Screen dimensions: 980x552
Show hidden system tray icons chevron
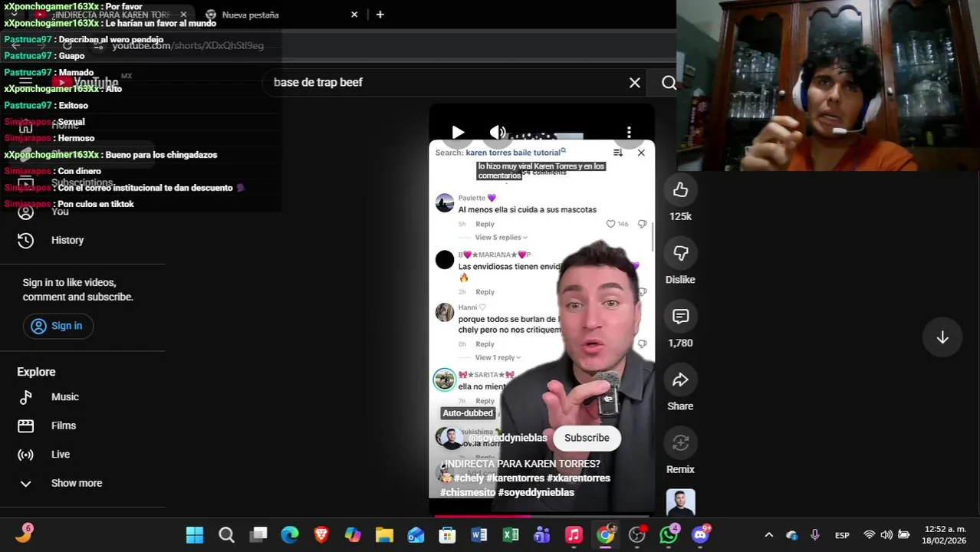pos(769,535)
